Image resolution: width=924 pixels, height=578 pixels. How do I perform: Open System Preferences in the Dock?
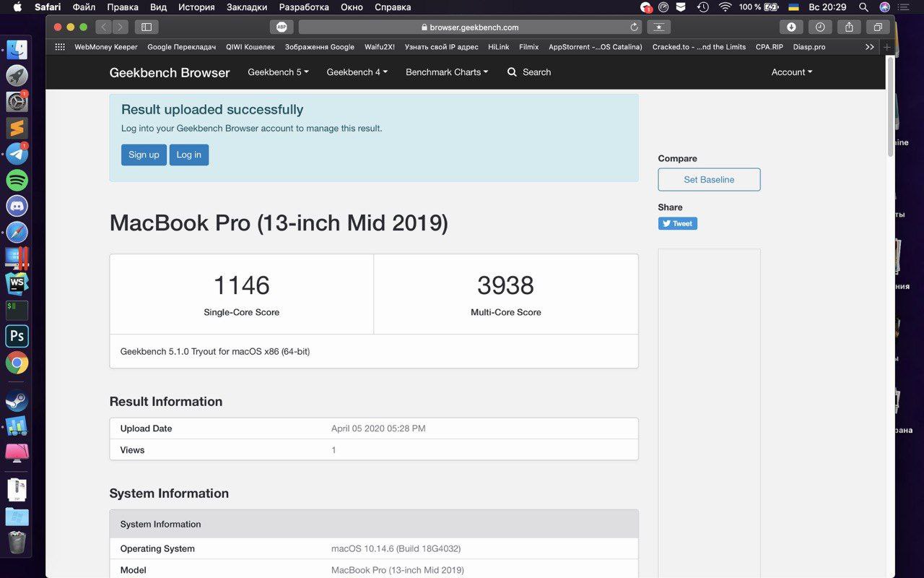point(17,102)
